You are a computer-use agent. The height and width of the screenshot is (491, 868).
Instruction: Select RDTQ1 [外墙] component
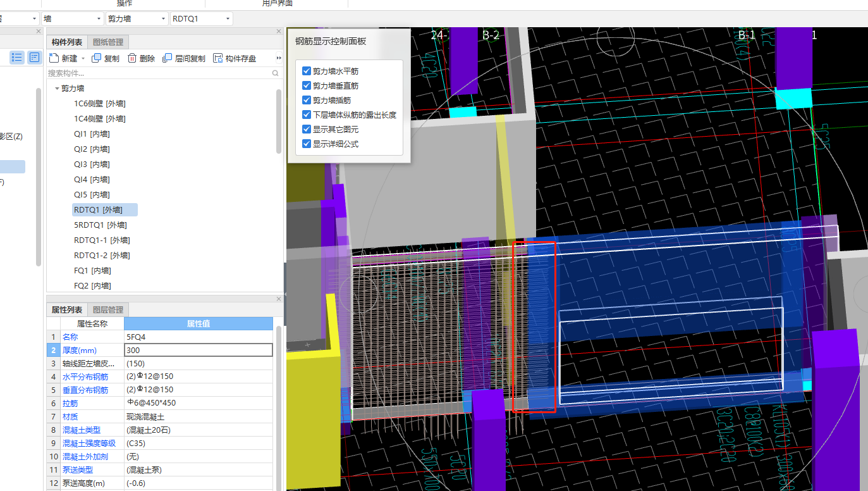pyautogui.click(x=105, y=210)
